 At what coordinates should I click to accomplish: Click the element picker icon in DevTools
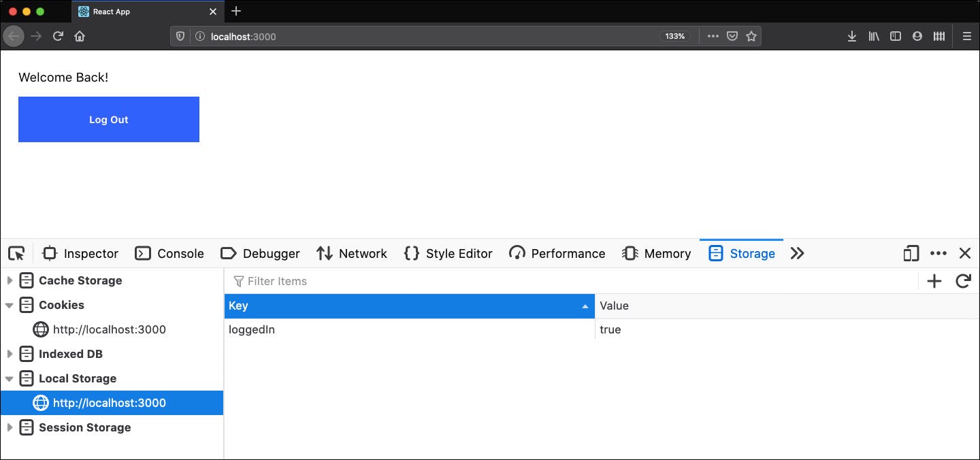pyautogui.click(x=16, y=254)
